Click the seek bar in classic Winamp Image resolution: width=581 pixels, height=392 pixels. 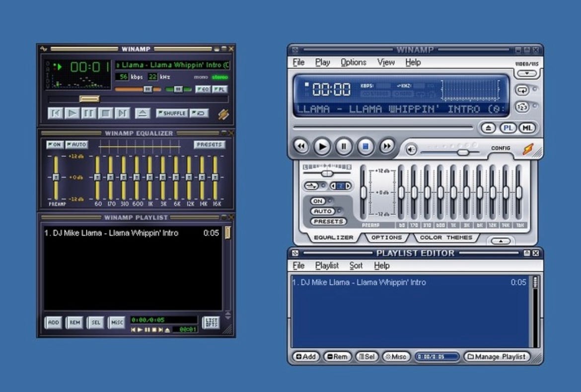coord(138,99)
